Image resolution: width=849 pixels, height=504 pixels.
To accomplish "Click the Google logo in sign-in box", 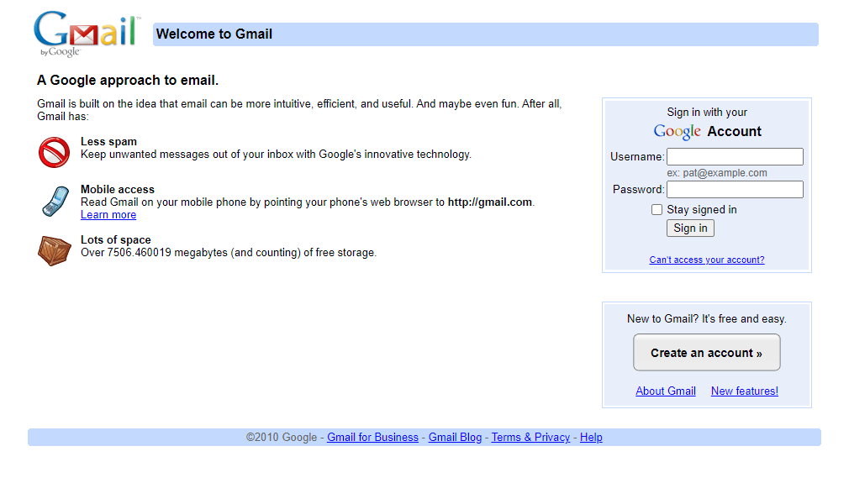I will (x=677, y=132).
